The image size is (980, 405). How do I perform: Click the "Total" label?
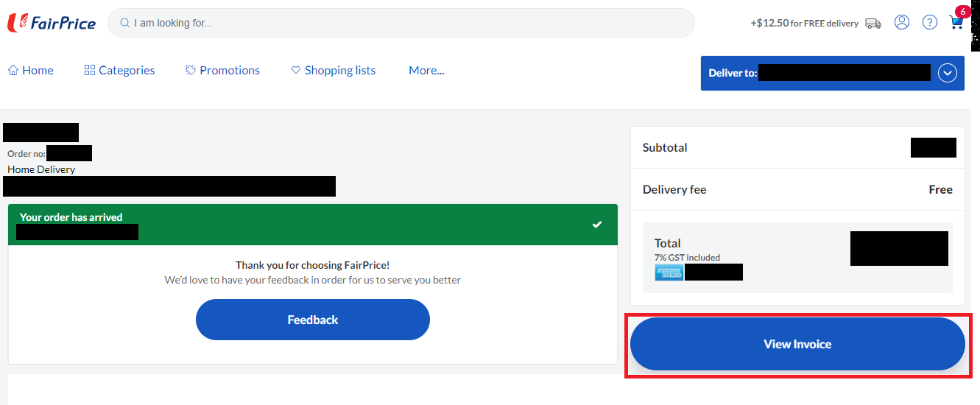coord(668,243)
